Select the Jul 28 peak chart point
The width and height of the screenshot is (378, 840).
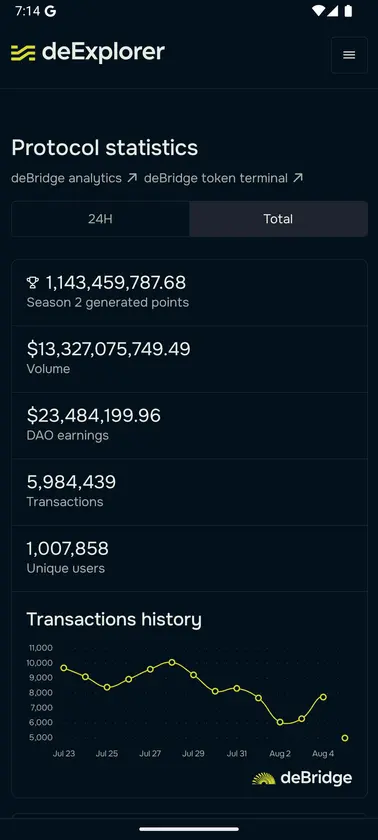pos(172,662)
